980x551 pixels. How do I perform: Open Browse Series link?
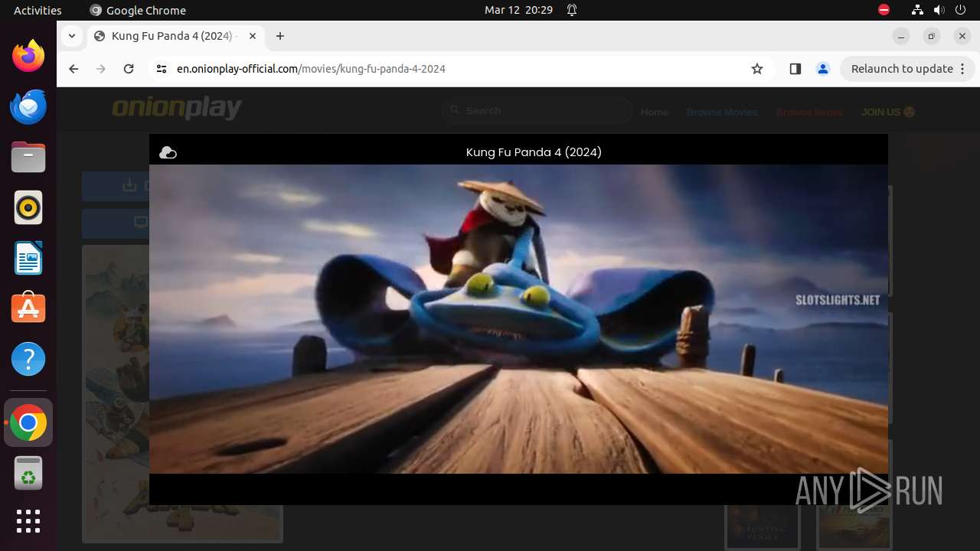pyautogui.click(x=809, y=112)
